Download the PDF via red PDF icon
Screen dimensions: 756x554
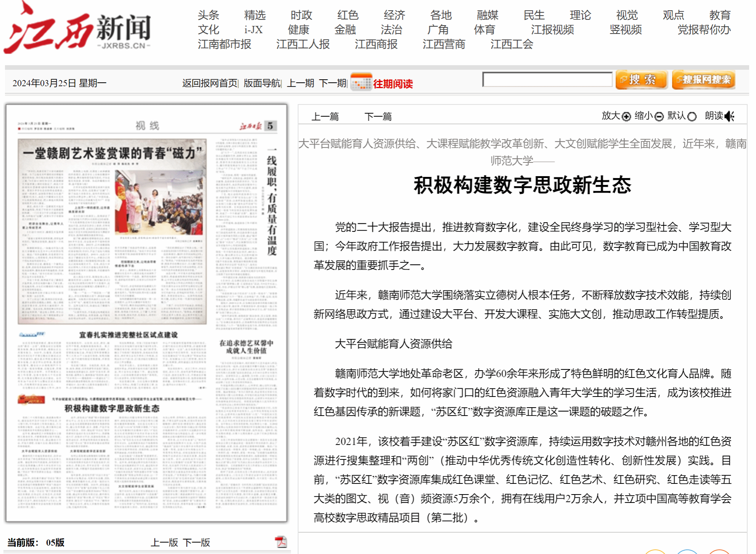point(281,542)
